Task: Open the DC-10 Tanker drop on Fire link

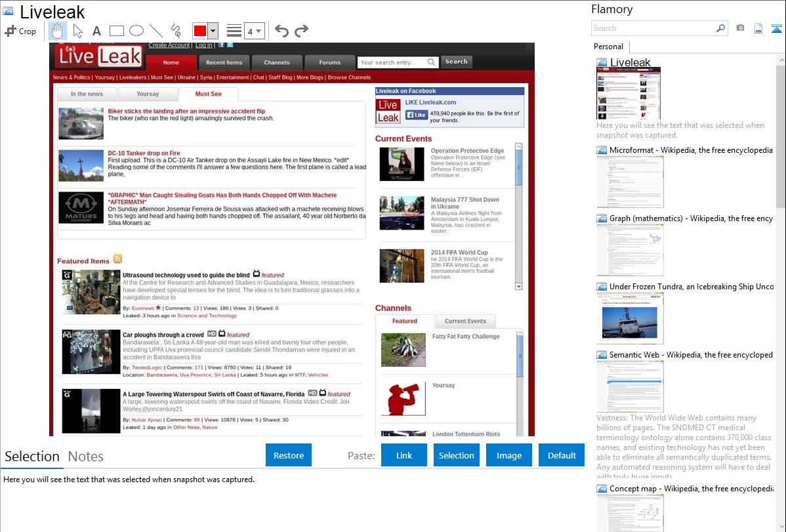Action: (144, 153)
